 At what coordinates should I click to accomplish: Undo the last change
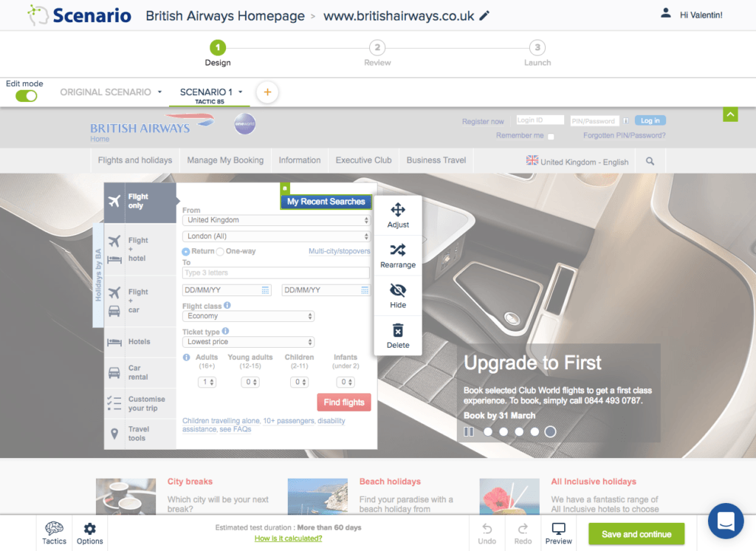tap(487, 533)
